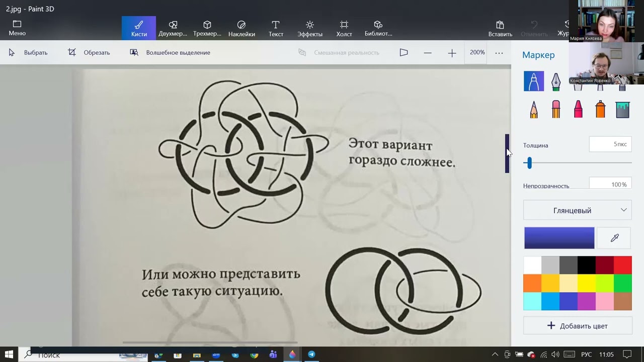The height and width of the screenshot is (362, 644).
Task: Open the Menu folder button
Action: pyautogui.click(x=17, y=28)
